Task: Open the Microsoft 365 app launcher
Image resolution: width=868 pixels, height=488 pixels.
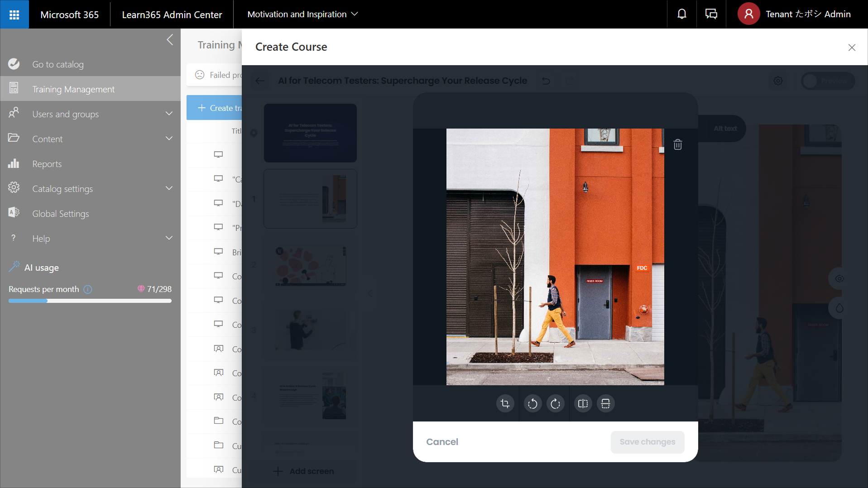Action: coord(14,14)
